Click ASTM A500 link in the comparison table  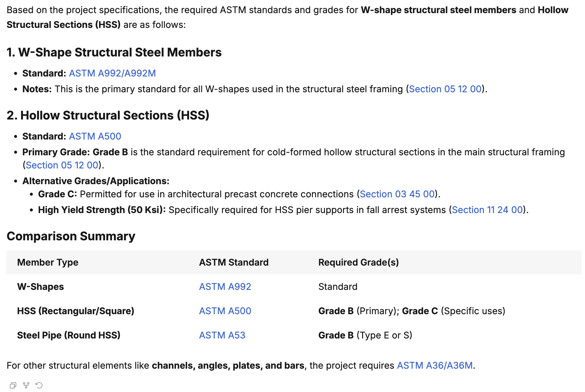(x=225, y=311)
